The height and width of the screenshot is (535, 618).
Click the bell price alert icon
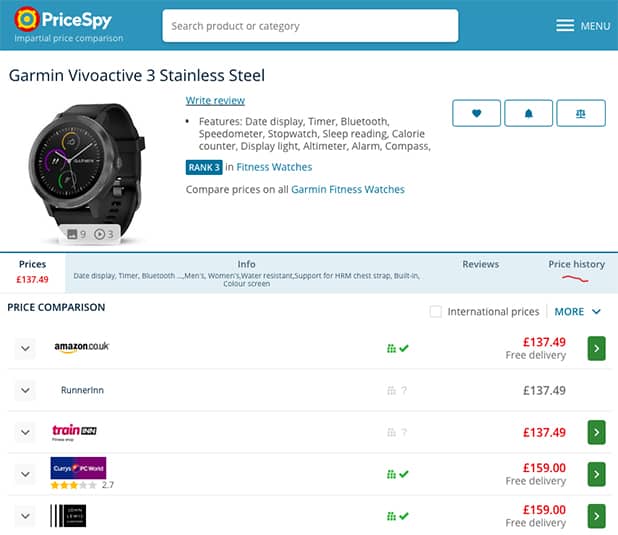pos(528,113)
